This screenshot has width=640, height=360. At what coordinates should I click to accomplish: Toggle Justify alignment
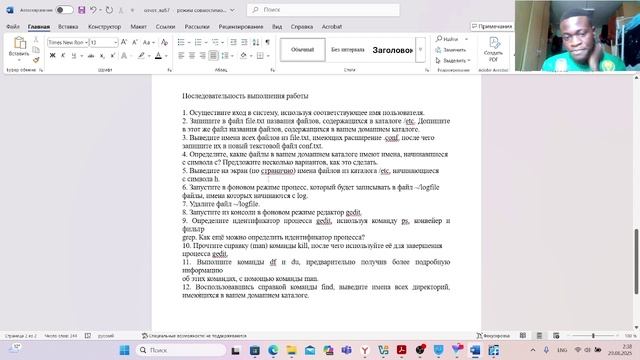tap(213, 56)
